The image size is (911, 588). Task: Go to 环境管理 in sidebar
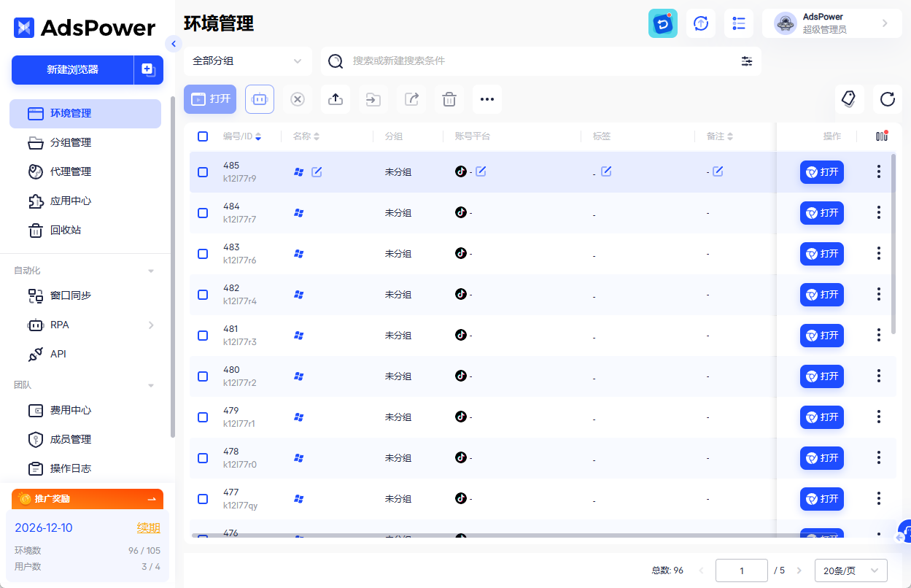(85, 114)
